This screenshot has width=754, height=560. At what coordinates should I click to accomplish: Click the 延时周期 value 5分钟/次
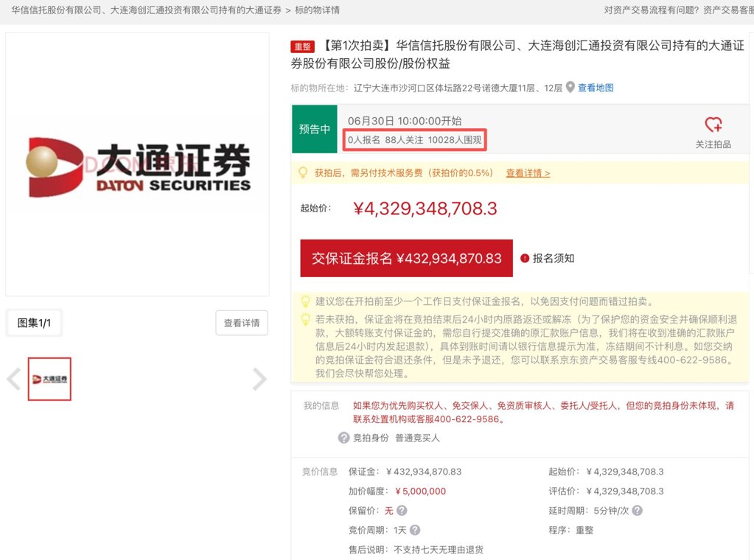611,511
